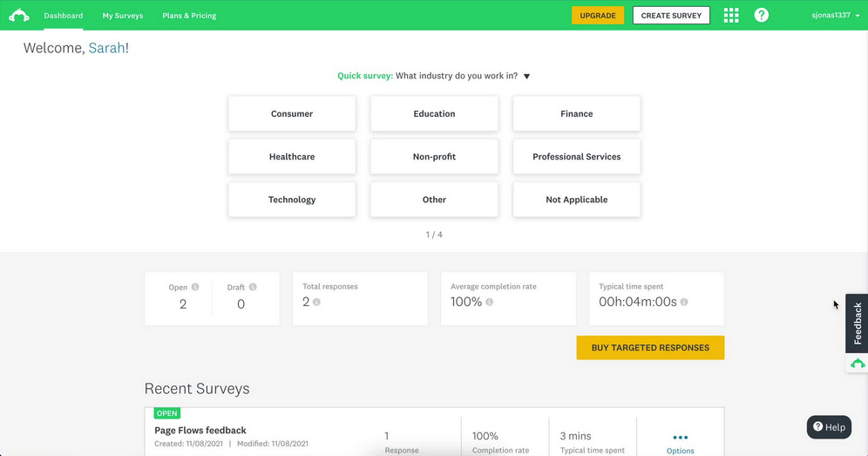This screenshot has width=868, height=456.
Task: Open three-dot Options for Page Flows feedback
Action: [680, 438]
